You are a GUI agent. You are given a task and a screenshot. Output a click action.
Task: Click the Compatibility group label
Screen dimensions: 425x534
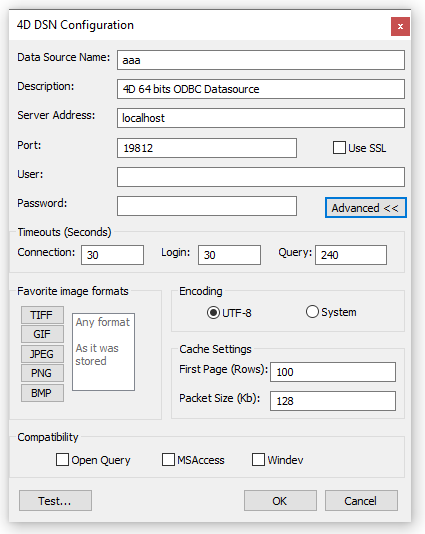(48, 437)
